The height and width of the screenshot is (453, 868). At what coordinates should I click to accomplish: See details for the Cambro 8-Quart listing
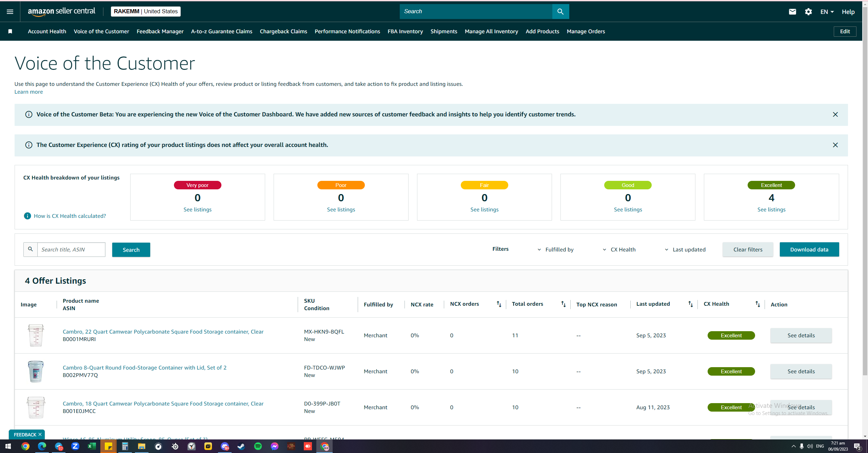coord(801,371)
